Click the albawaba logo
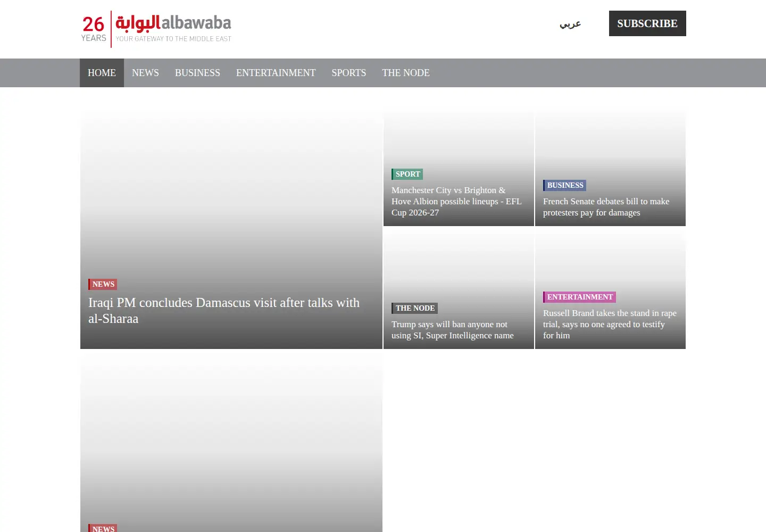 coord(156,29)
